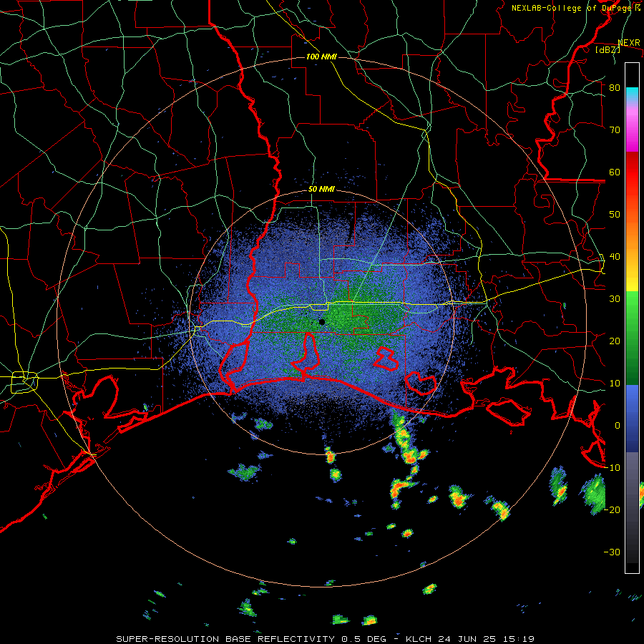The image size is (644, 644).
Task: Click the -10 value on the dBZ scale
Action: [x=612, y=468]
